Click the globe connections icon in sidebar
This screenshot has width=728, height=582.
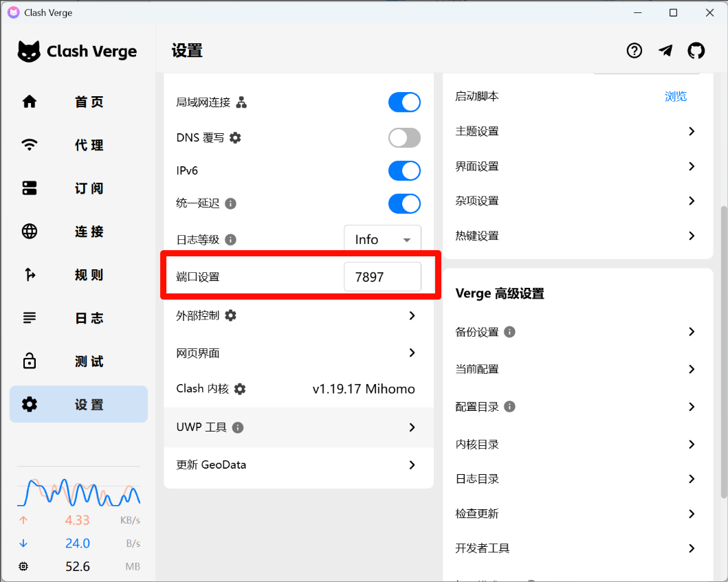(x=30, y=231)
